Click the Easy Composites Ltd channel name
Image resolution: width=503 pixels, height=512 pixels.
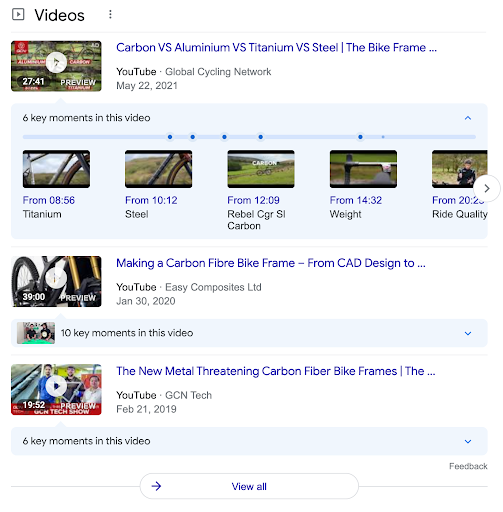click(x=213, y=287)
